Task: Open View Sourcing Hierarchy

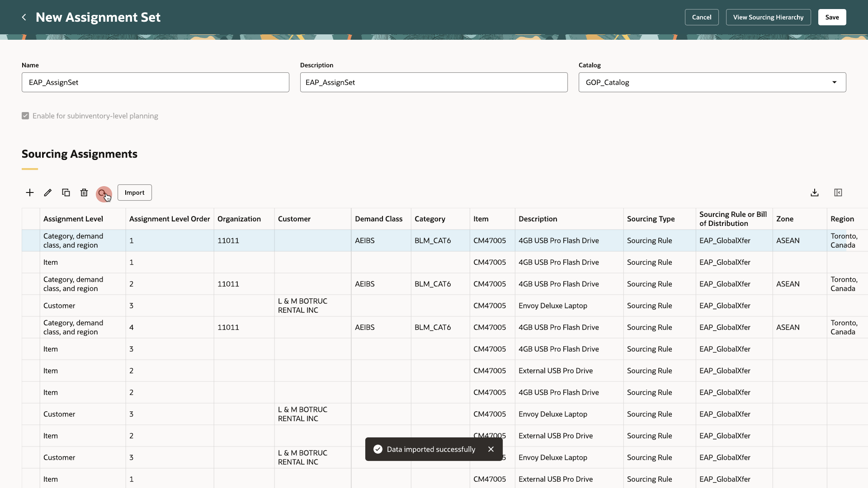Action: tap(769, 17)
